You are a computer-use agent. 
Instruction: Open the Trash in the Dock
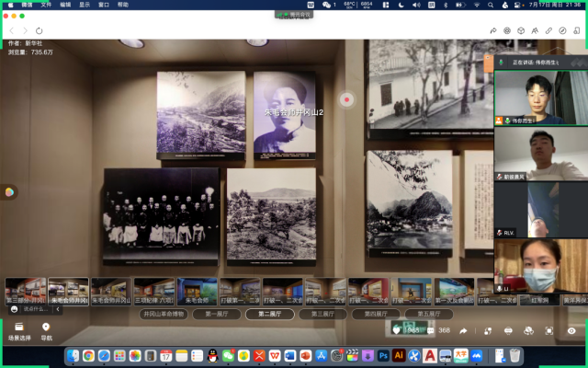tap(514, 355)
